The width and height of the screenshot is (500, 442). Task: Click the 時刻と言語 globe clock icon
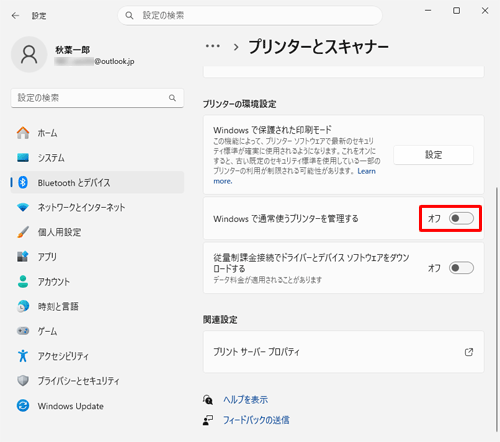tap(23, 306)
